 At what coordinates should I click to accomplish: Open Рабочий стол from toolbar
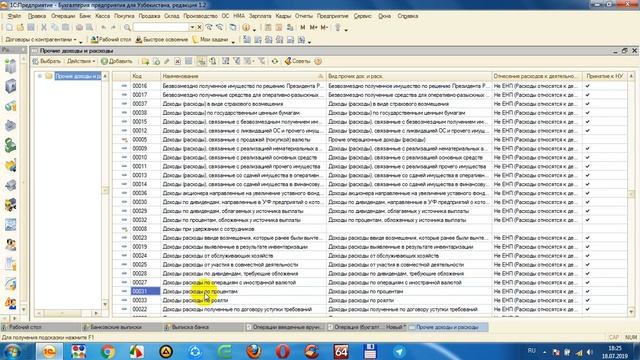click(x=111, y=40)
